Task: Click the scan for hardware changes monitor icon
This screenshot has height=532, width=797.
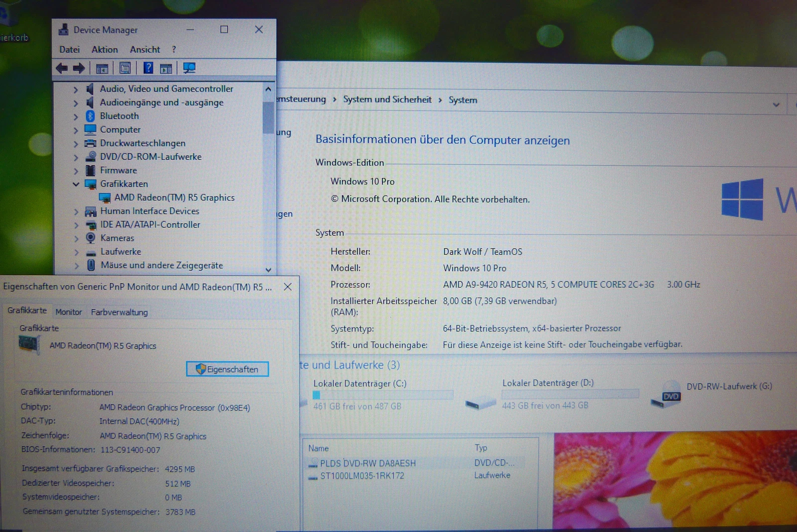Action: tap(189, 68)
